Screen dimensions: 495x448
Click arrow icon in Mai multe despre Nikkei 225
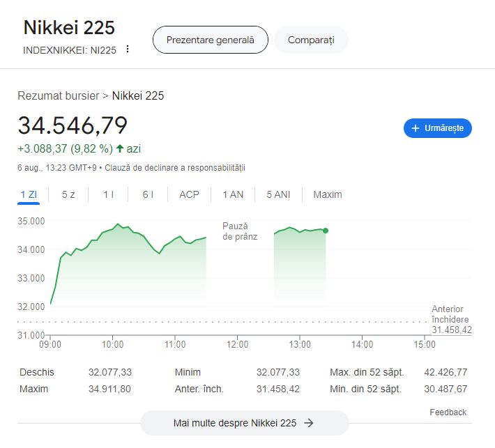pyautogui.click(x=309, y=423)
